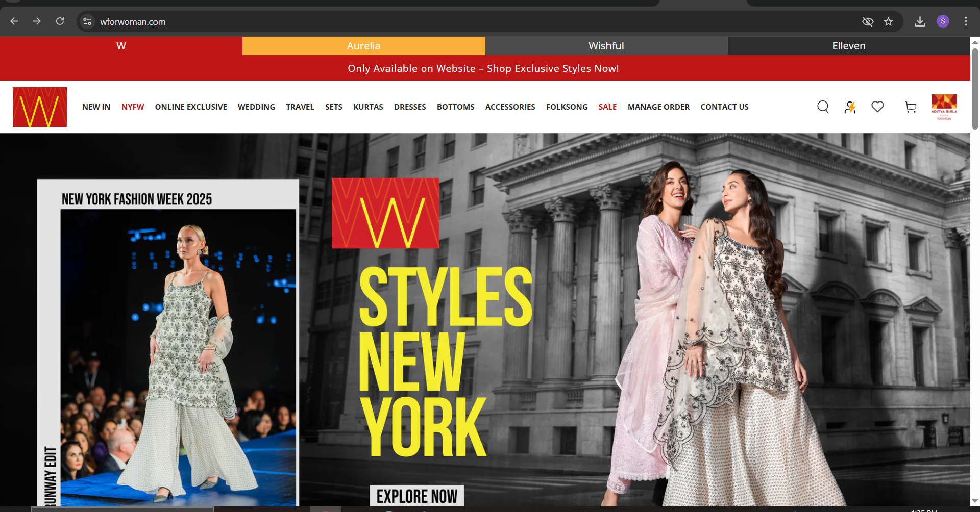
Task: Click the page vertical scrollbar thumb
Action: point(975,88)
